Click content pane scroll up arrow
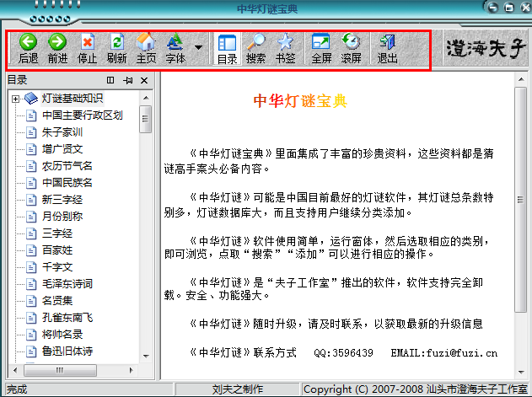This screenshot has width=532, height=397. click(521, 80)
